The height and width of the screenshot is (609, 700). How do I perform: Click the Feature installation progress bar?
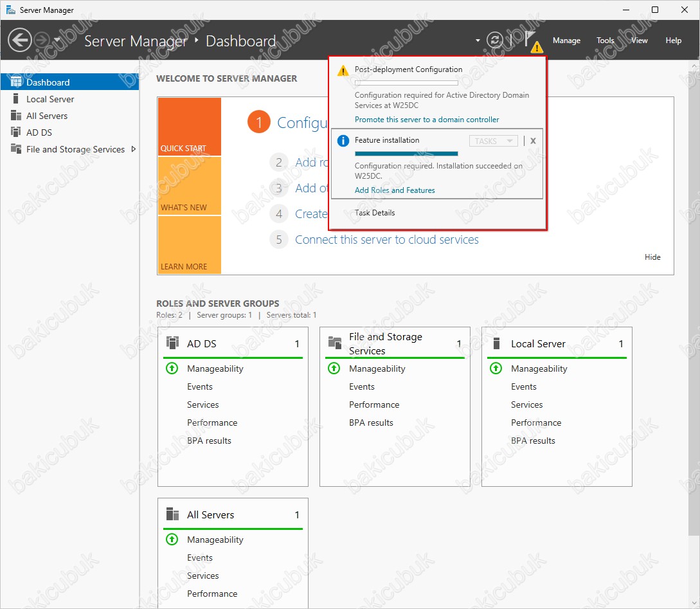406,153
